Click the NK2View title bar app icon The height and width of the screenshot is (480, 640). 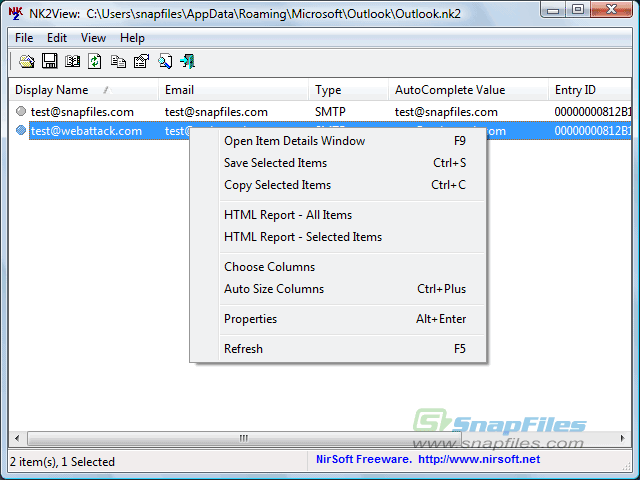[16, 13]
